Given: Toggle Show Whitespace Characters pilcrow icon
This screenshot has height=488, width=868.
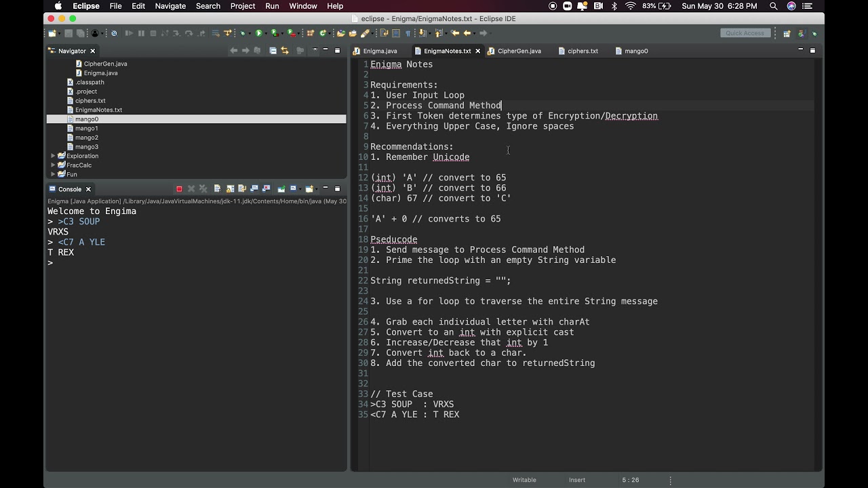Looking at the screenshot, I should click(408, 33).
